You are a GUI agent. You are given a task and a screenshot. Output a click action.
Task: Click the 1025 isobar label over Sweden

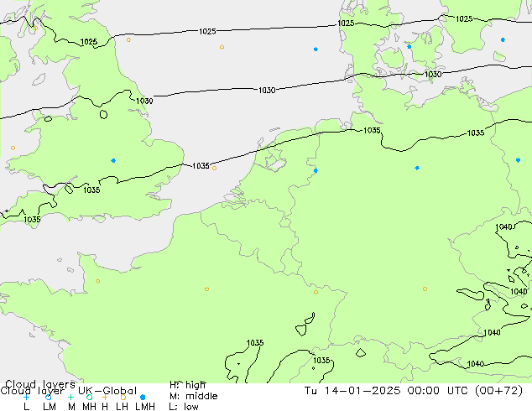464,19
